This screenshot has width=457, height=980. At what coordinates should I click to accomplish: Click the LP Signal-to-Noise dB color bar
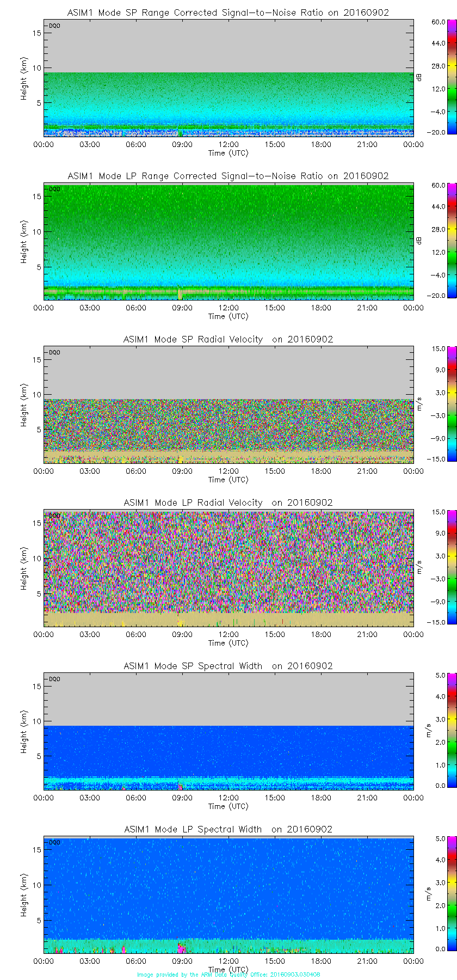[x=438, y=240]
